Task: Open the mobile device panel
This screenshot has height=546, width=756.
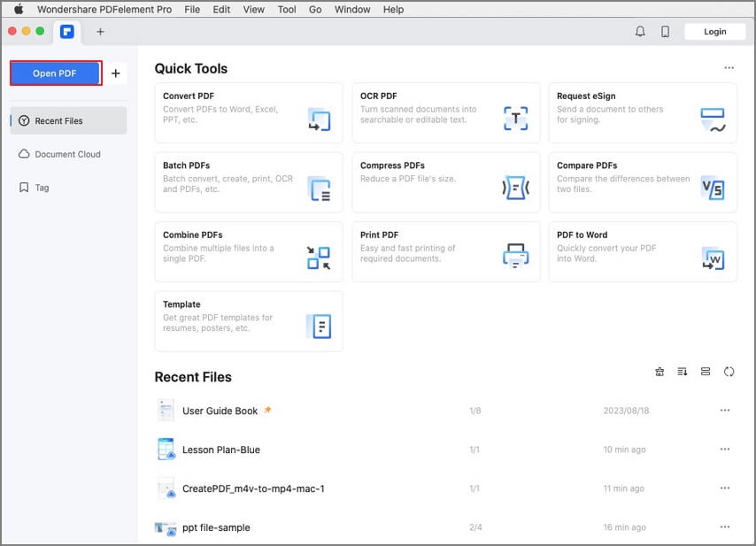Action: pos(665,31)
